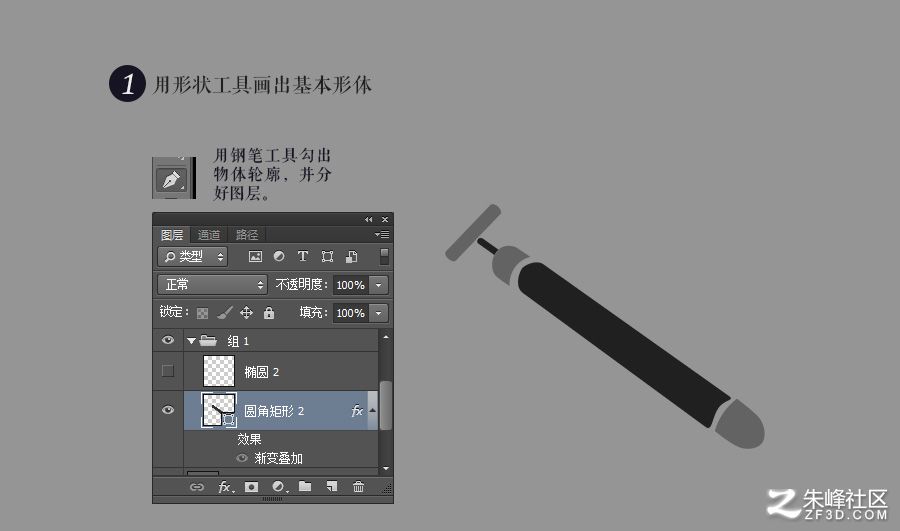The height and width of the screenshot is (531, 900).
Task: Click the 组 1 group name
Action: tap(238, 341)
